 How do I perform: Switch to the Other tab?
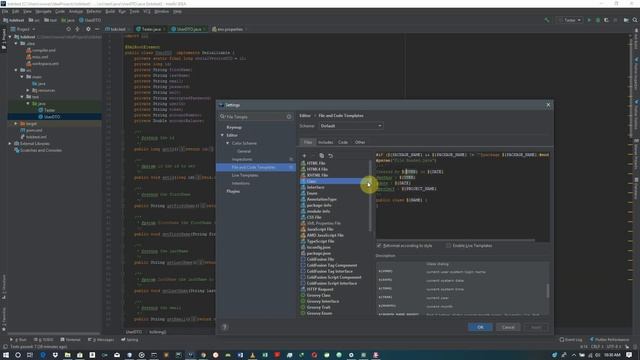(x=360, y=142)
